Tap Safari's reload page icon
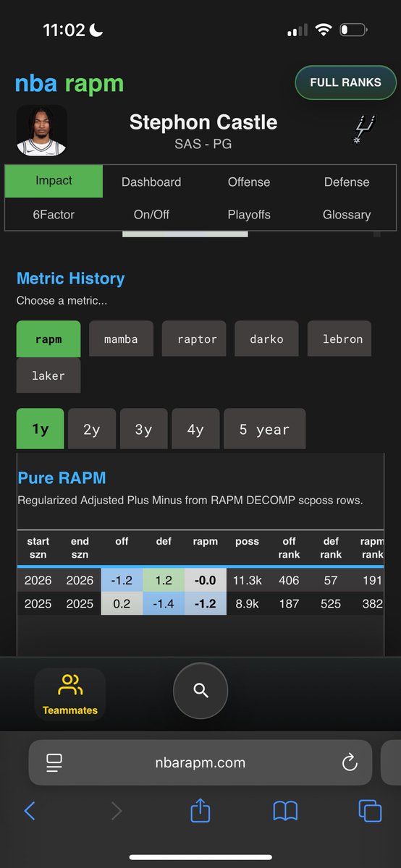 click(x=350, y=762)
